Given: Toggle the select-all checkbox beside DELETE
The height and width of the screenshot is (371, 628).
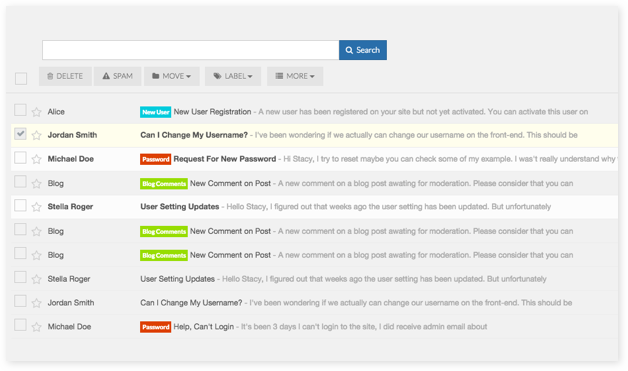Looking at the screenshot, I should point(21,78).
